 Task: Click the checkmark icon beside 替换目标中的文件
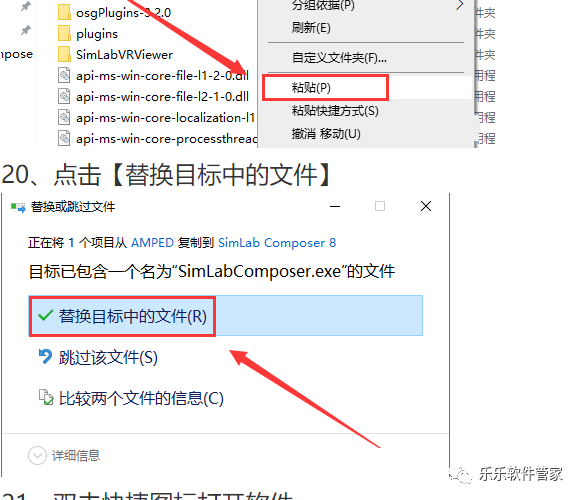point(46,316)
